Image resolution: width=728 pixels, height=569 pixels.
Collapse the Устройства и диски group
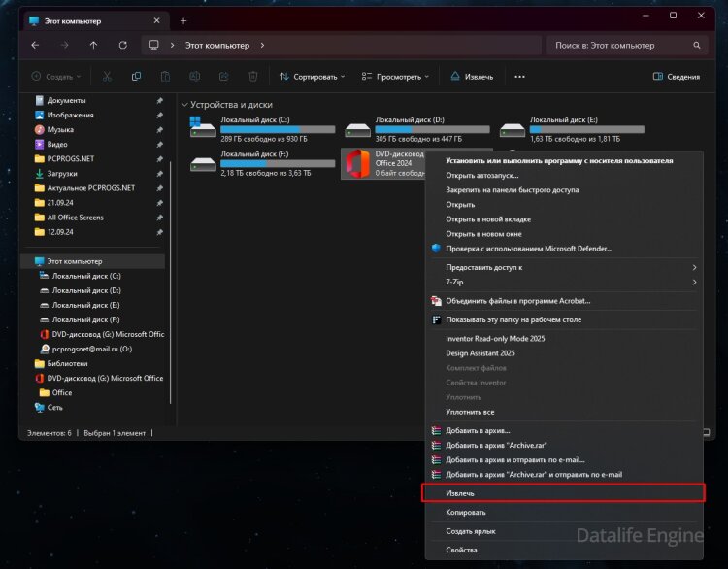pyautogui.click(x=183, y=104)
